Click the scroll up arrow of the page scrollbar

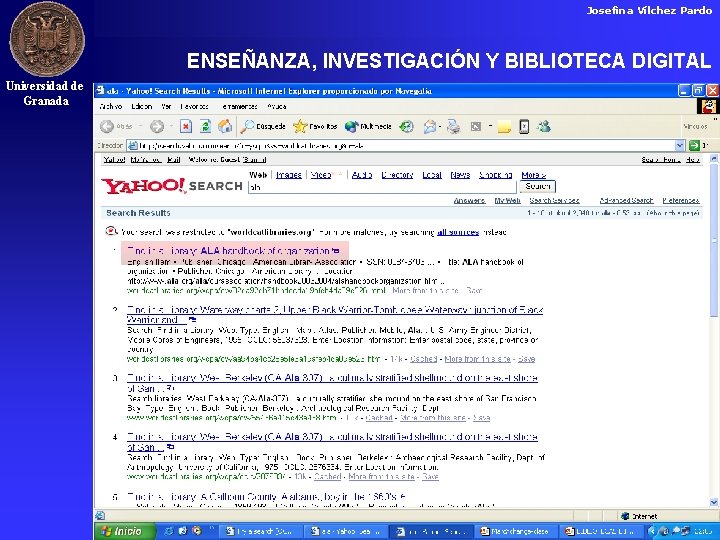coord(714,158)
